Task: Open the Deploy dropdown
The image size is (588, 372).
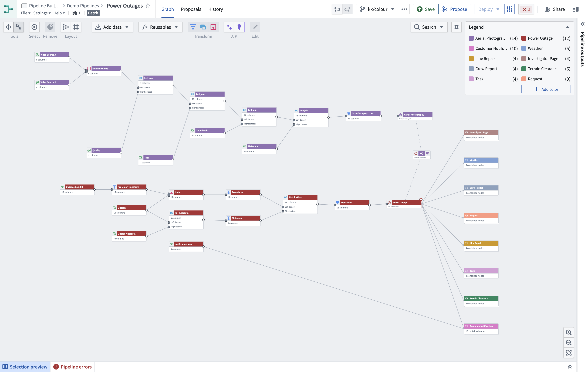Action: (489, 9)
